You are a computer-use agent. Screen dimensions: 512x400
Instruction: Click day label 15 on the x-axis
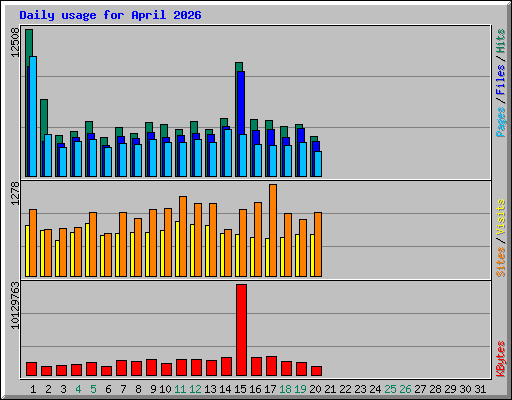240,389
